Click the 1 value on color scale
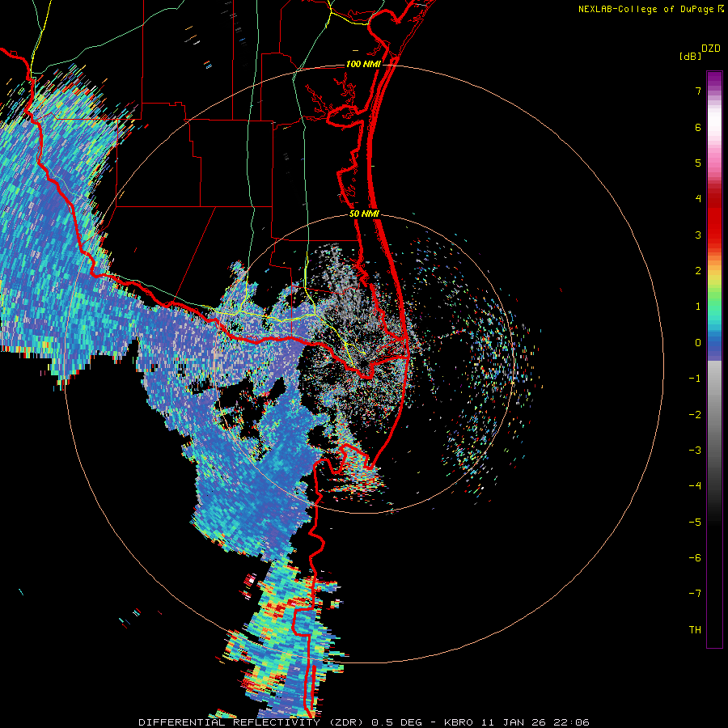The height and width of the screenshot is (728, 728). [698, 307]
